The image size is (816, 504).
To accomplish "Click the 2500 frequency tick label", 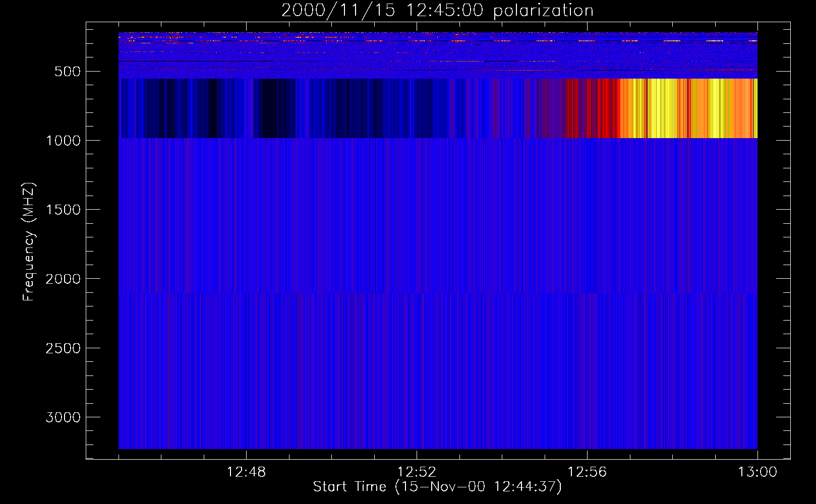I will (63, 348).
